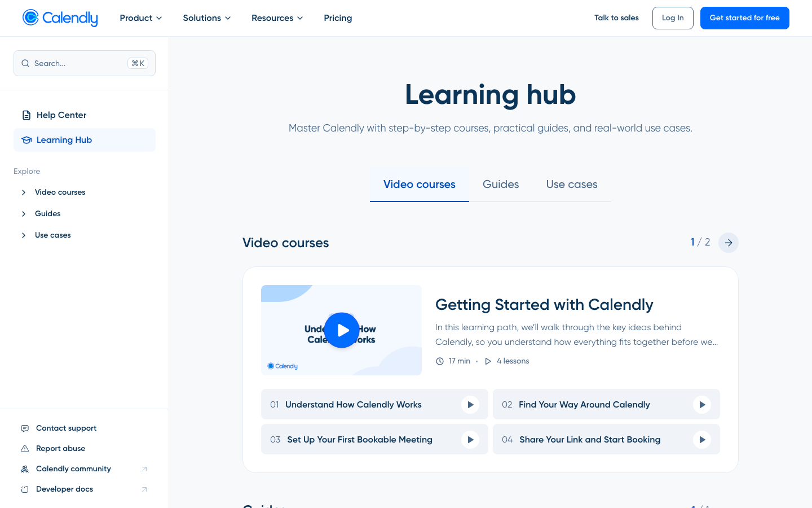Click the Log In button
812x508 pixels.
673,18
